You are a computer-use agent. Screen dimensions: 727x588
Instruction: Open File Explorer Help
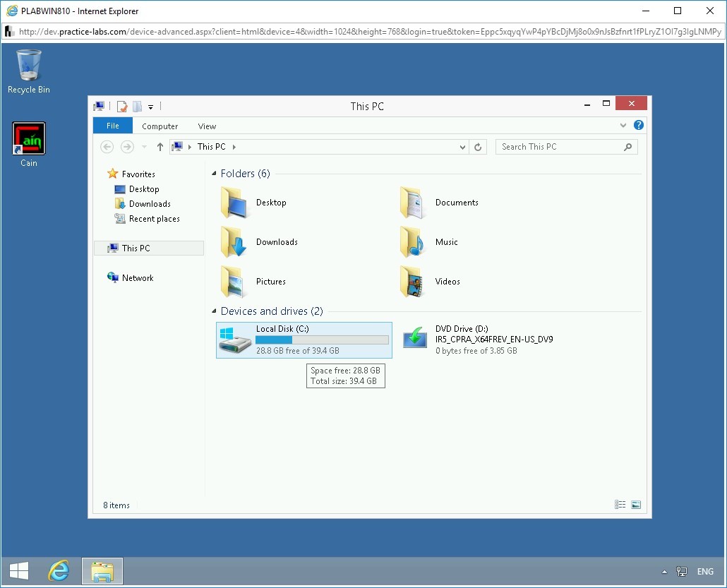coord(639,125)
